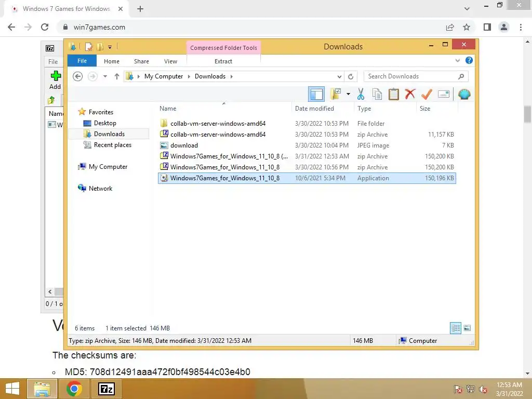Viewport: 532px width, 399px height.
Task: Click the Cut scissors icon in Explorer toolbar
Action: (x=361, y=94)
